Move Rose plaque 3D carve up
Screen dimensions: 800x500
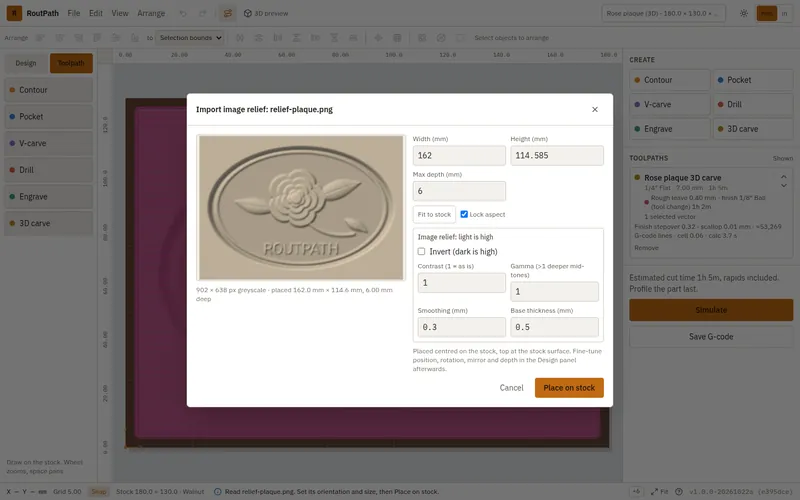784,176
